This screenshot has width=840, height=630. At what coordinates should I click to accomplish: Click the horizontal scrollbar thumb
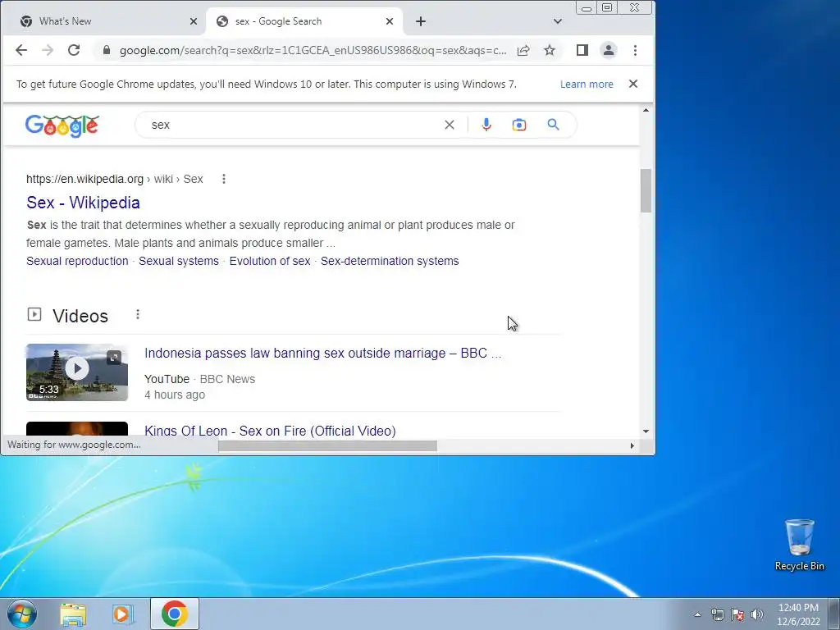(327, 445)
